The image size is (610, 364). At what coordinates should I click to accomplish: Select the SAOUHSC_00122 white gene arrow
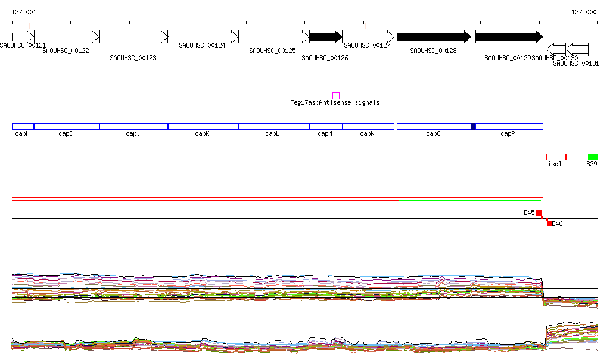(x=66, y=37)
